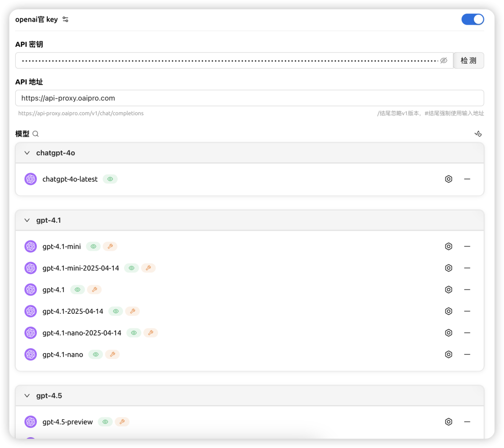Click the OpenAI logo beside chatgpt-4o-latest

point(31,179)
